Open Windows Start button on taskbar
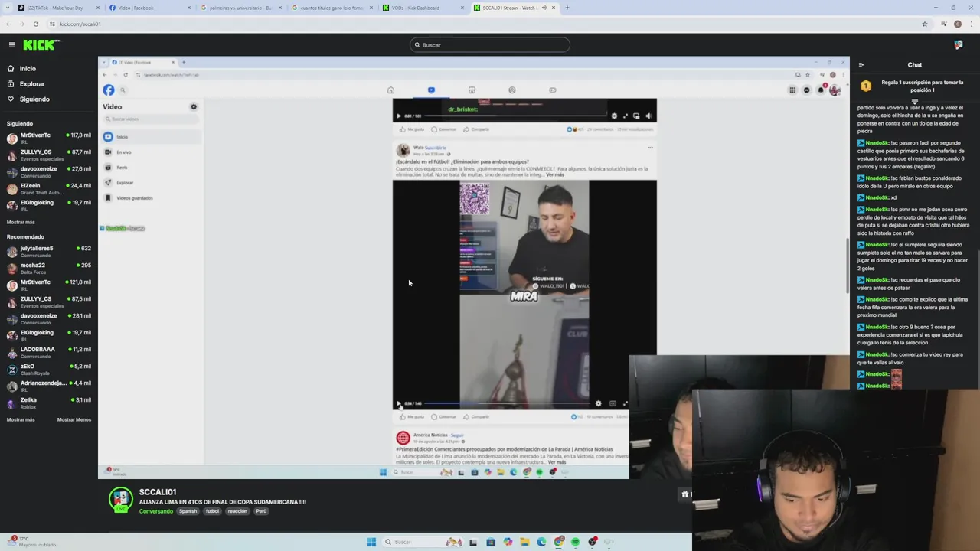 click(x=371, y=542)
